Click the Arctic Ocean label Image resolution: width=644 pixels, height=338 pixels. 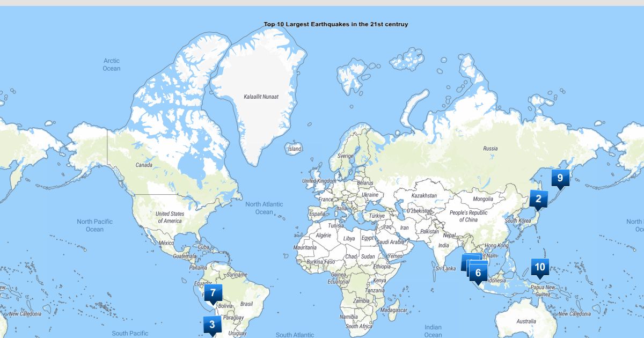pos(112,64)
